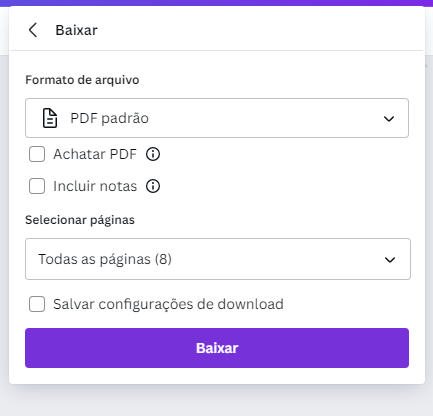Check Salvar configurações de download box

(x=37, y=304)
